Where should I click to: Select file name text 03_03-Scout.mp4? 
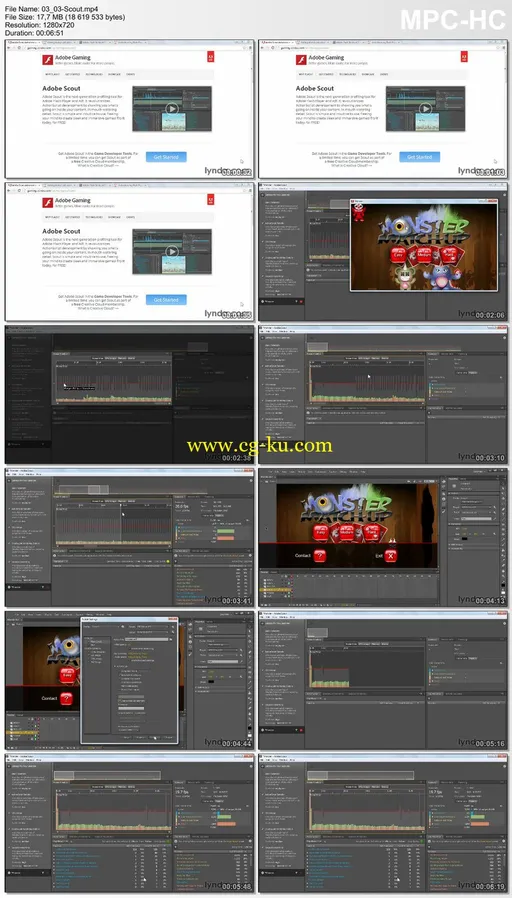tap(70, 10)
